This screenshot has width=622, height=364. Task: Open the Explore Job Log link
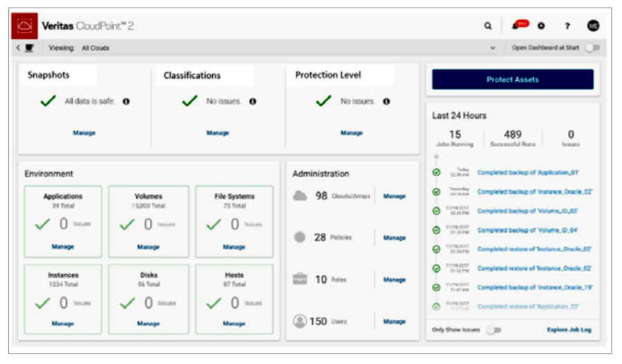point(569,330)
